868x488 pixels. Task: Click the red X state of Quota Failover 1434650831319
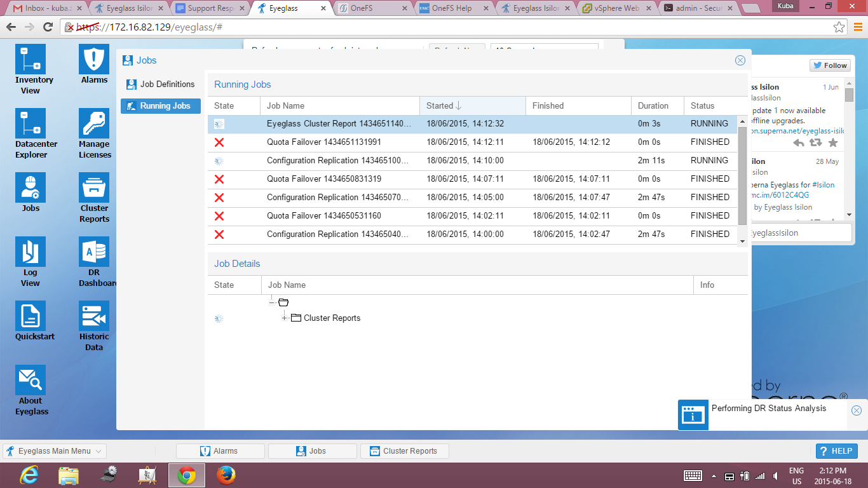coord(219,179)
